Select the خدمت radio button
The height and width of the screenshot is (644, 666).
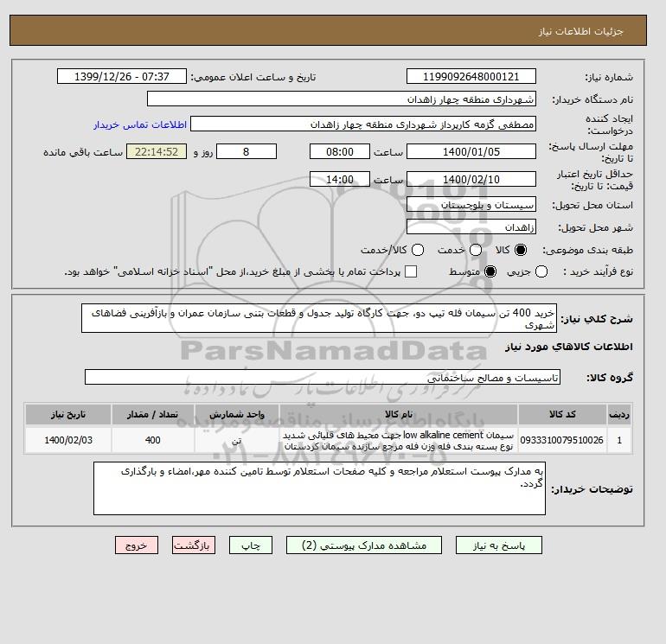476,250
